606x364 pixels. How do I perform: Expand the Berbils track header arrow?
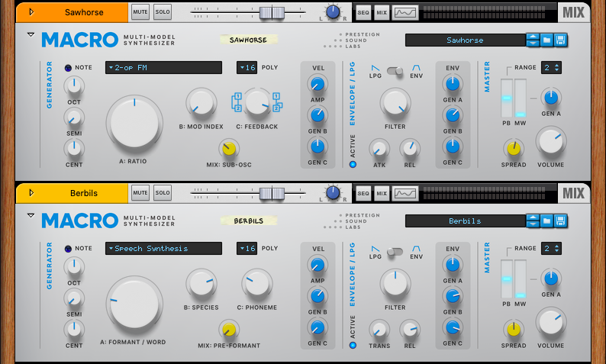coord(32,193)
